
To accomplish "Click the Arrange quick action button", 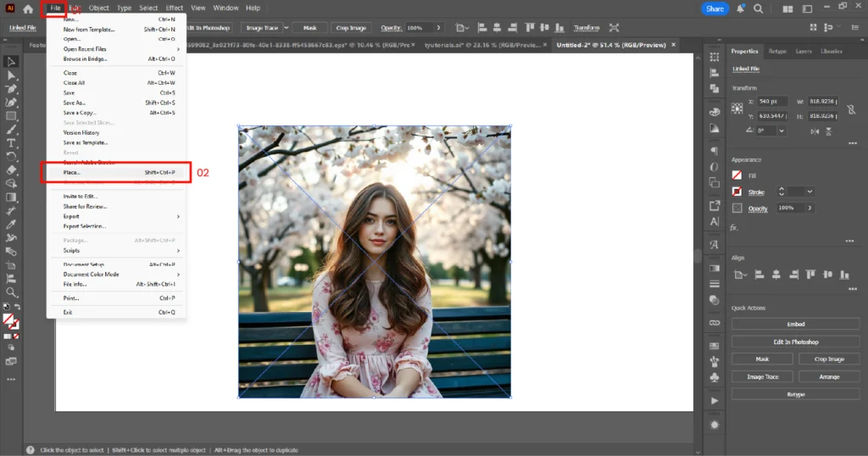I will point(829,377).
